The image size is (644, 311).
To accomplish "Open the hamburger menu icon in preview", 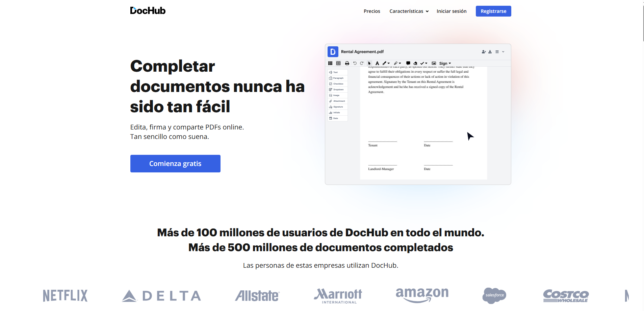I will point(497,52).
